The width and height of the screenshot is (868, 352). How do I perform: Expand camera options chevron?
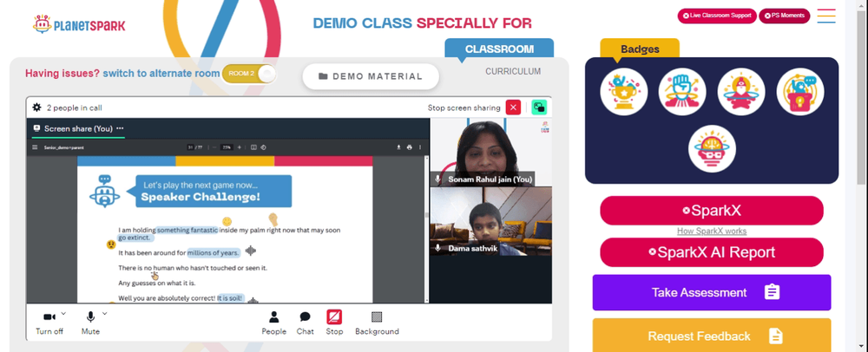63,314
